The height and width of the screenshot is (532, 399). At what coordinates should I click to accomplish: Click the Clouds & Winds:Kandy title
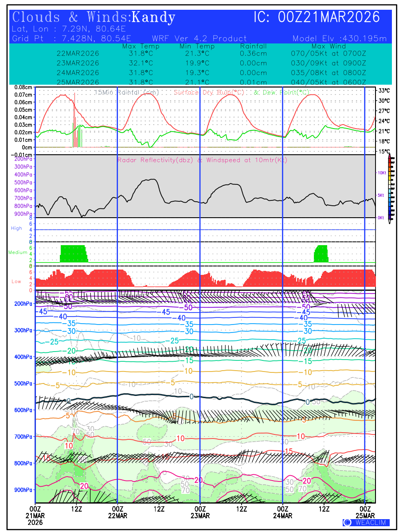94,18
